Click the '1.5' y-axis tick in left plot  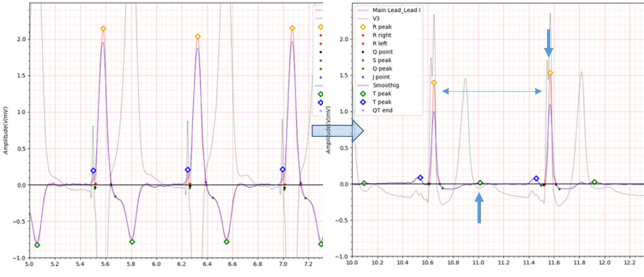click(22, 76)
